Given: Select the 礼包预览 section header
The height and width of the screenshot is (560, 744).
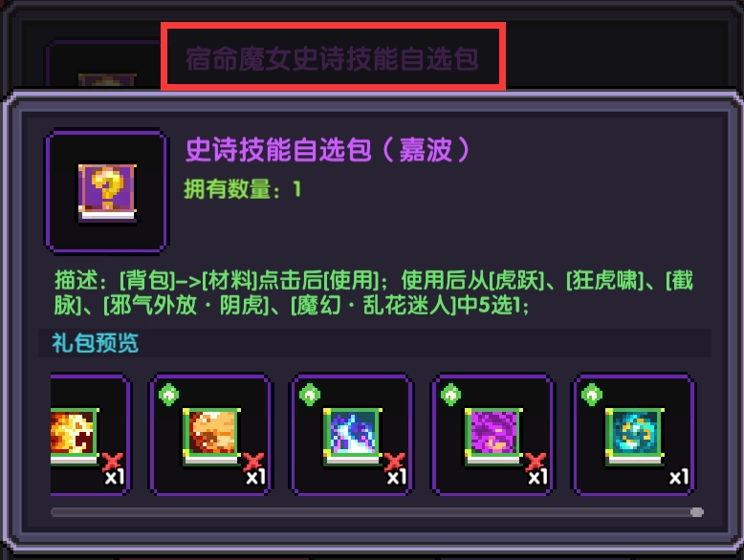Looking at the screenshot, I should (x=95, y=343).
